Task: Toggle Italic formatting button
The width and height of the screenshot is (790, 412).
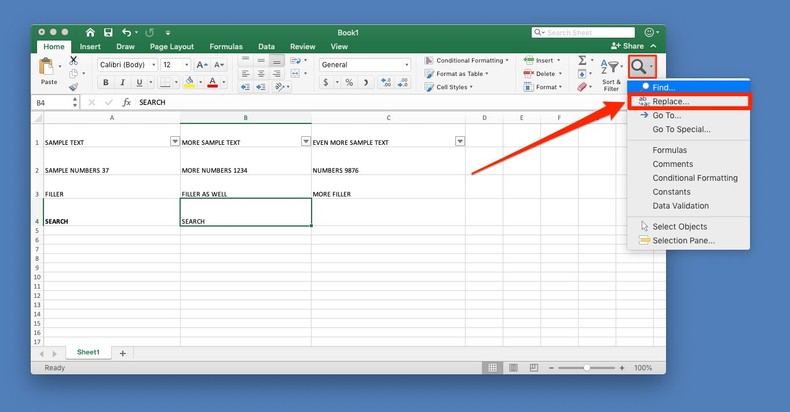Action: 120,83
